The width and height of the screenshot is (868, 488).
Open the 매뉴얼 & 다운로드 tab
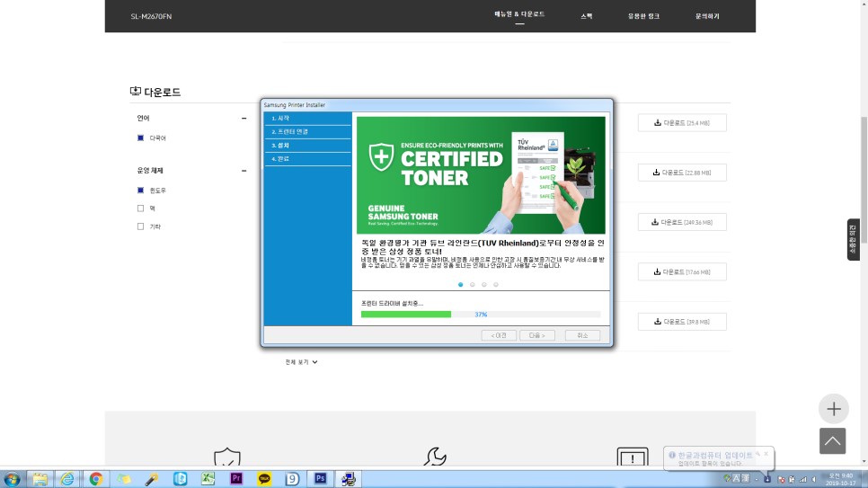point(519,14)
